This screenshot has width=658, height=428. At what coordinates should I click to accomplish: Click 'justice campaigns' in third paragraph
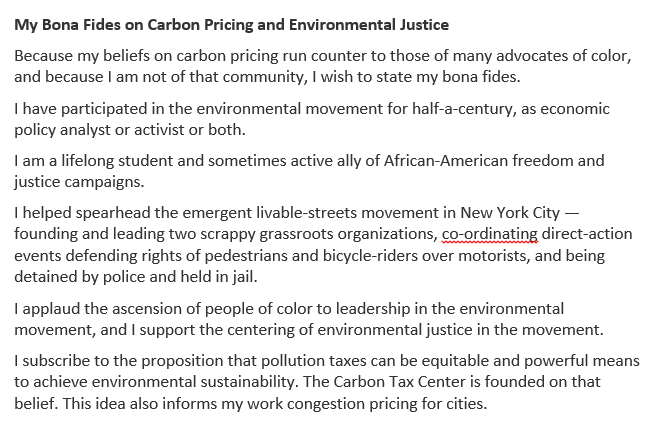coord(78,182)
